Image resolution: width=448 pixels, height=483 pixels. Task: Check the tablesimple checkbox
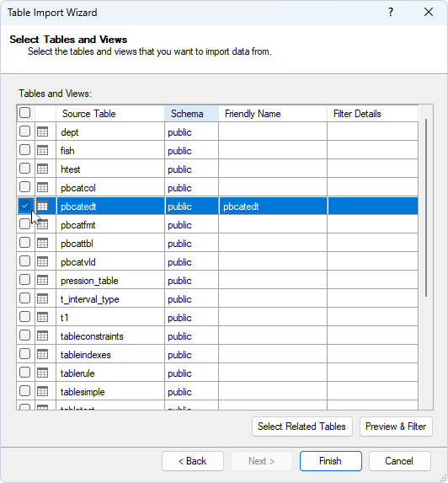click(25, 390)
